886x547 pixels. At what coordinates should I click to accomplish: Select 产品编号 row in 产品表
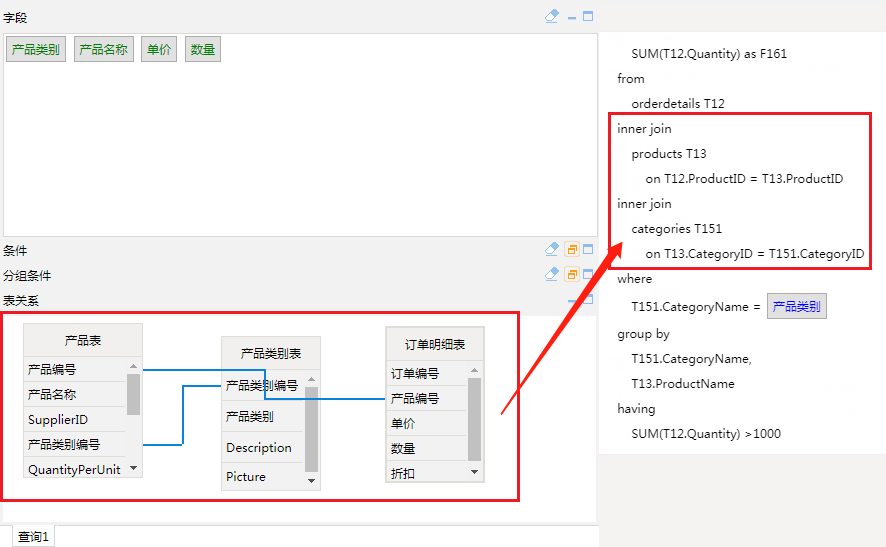(75, 370)
